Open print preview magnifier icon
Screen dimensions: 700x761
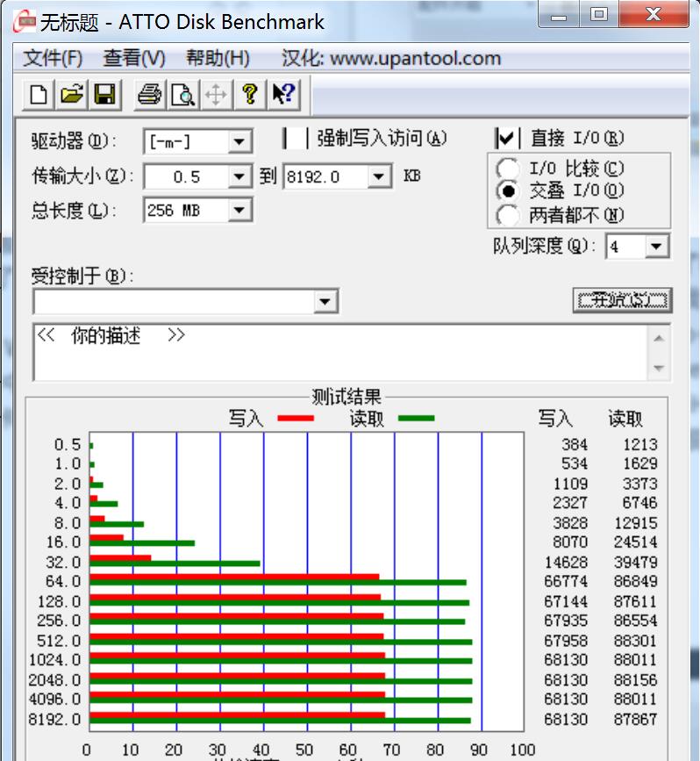point(182,94)
